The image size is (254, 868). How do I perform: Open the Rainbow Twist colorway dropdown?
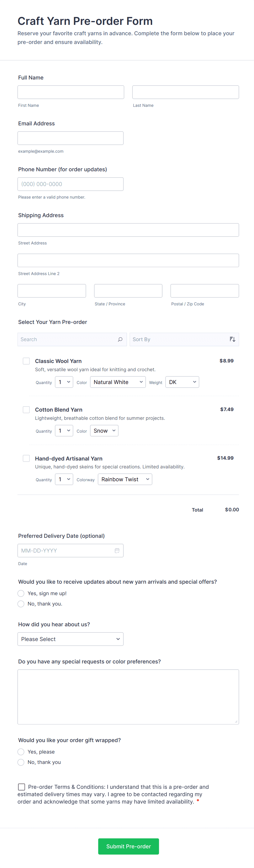click(x=125, y=479)
